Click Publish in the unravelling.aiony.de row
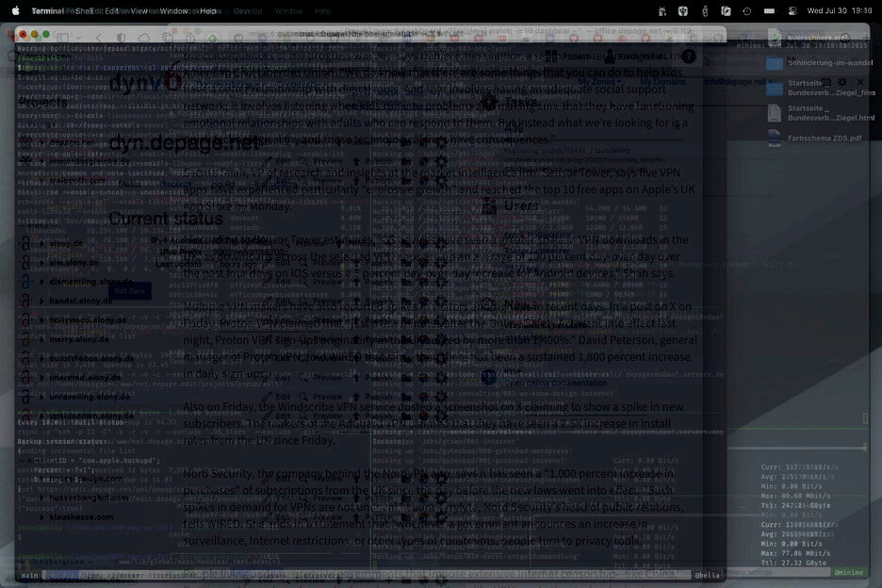 click(x=373, y=397)
